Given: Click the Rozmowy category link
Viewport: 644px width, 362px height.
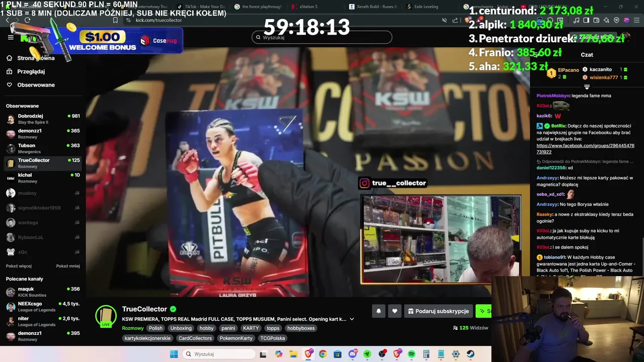Looking at the screenshot, I should coord(133,328).
